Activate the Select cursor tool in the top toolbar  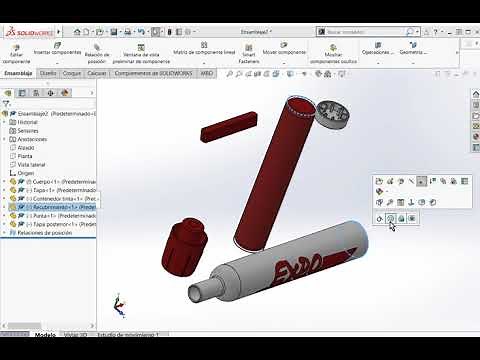[x=156, y=32]
